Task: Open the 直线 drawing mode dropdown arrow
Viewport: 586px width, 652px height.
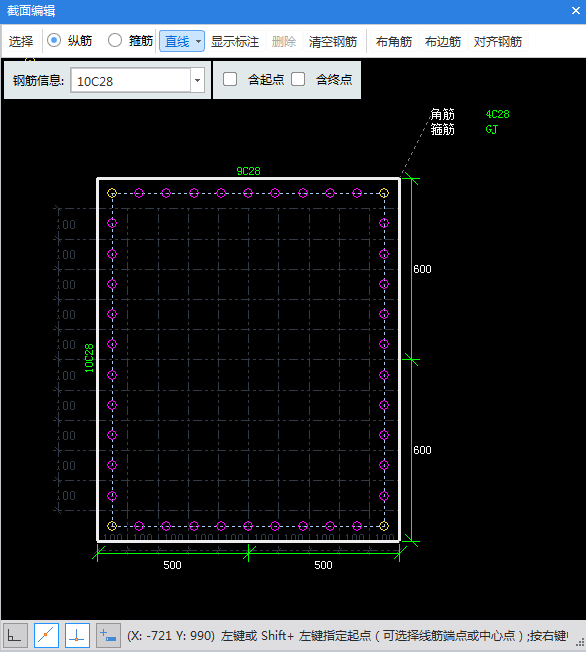Action: (x=198, y=42)
